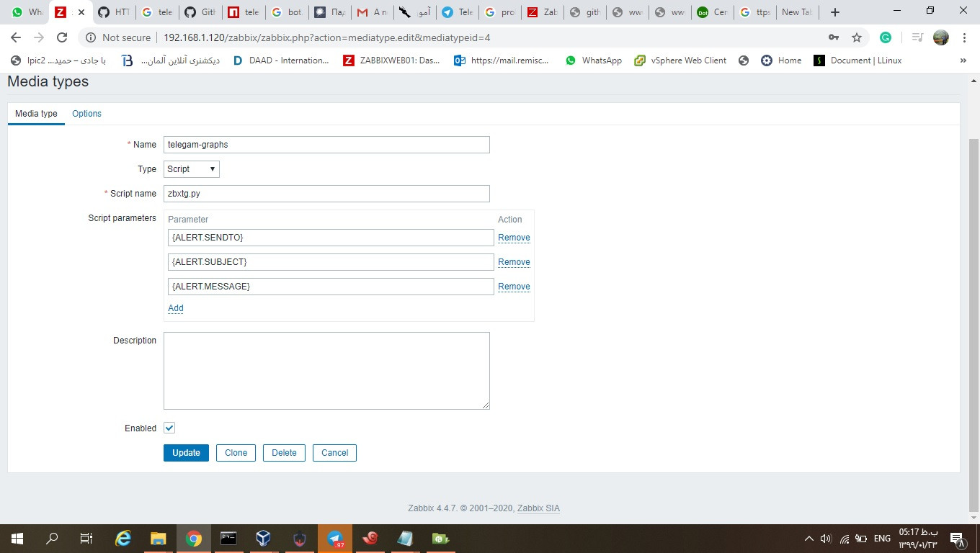Open the WhatsApp bookmark
The width and height of the screenshot is (980, 553).
(x=593, y=60)
